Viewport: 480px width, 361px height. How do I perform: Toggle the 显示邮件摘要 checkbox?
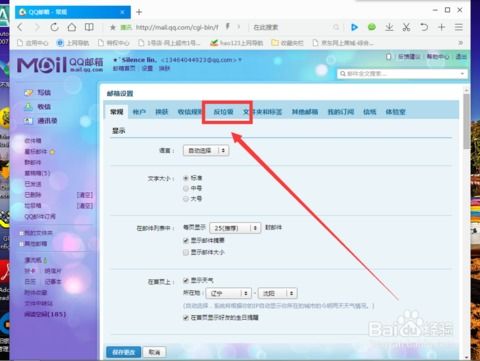[x=186, y=241]
